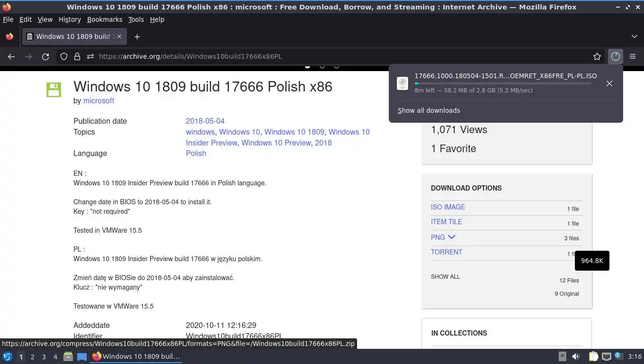Click the show desktop taskbar icon

[82, 356]
